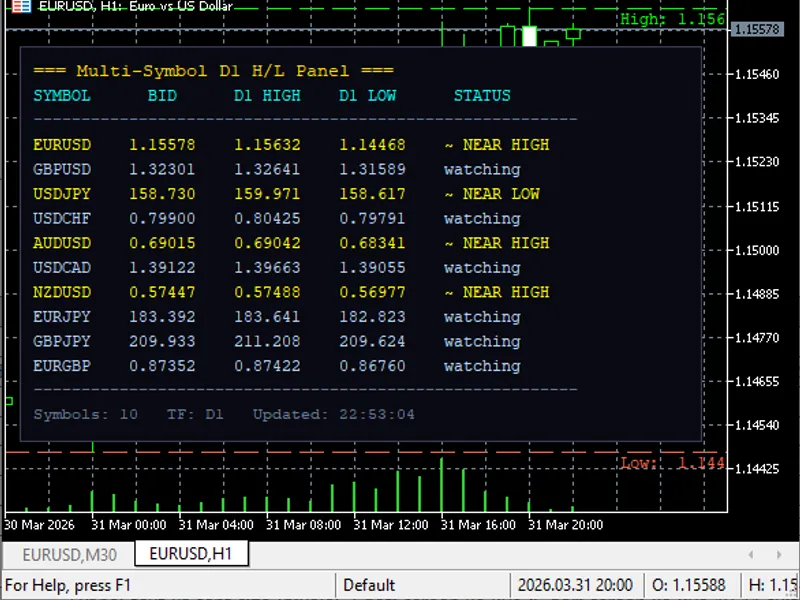The image size is (800, 600).
Task: Click the 31 Mar 20:00 time axis label
Action: (x=565, y=524)
